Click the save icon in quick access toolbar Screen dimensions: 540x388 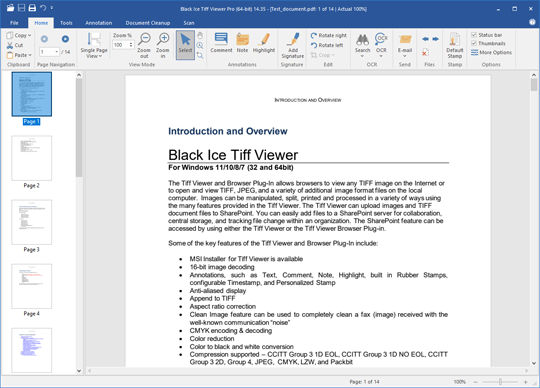[x=21, y=8]
